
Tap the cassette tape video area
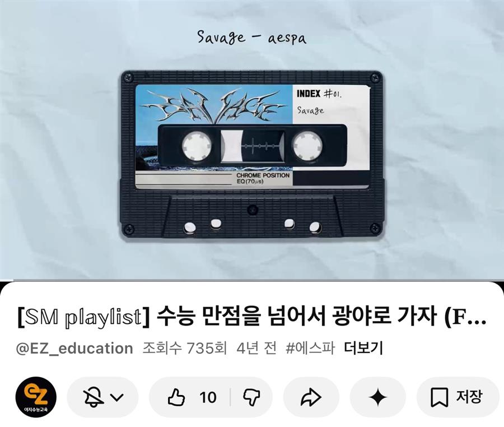click(252, 156)
